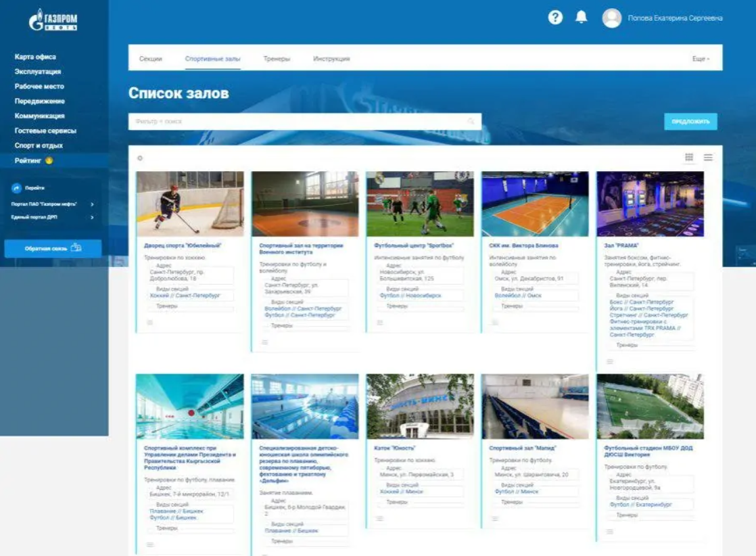Switch to list rows view
This screenshot has height=556, width=756.
pos(708,158)
